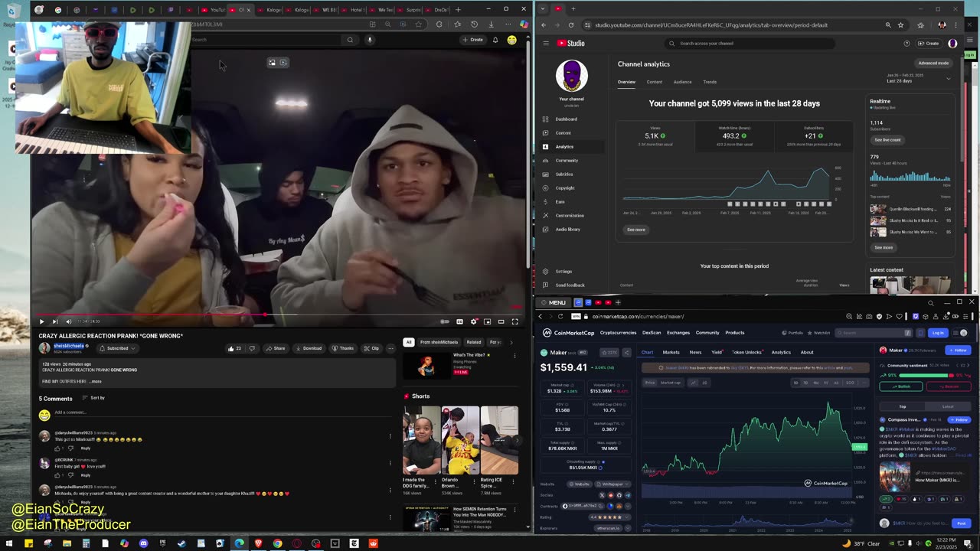Open Opera MENU button
980x551 pixels.
[x=552, y=303]
